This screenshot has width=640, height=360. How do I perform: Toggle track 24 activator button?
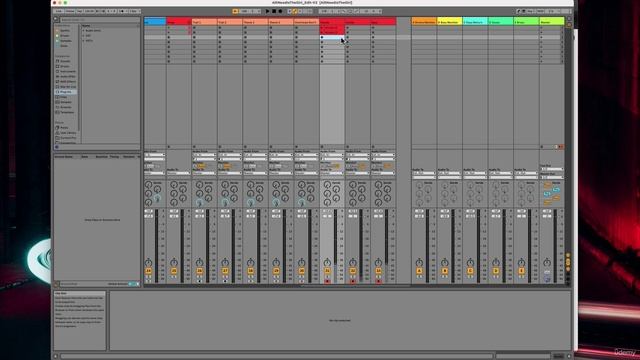click(149, 271)
